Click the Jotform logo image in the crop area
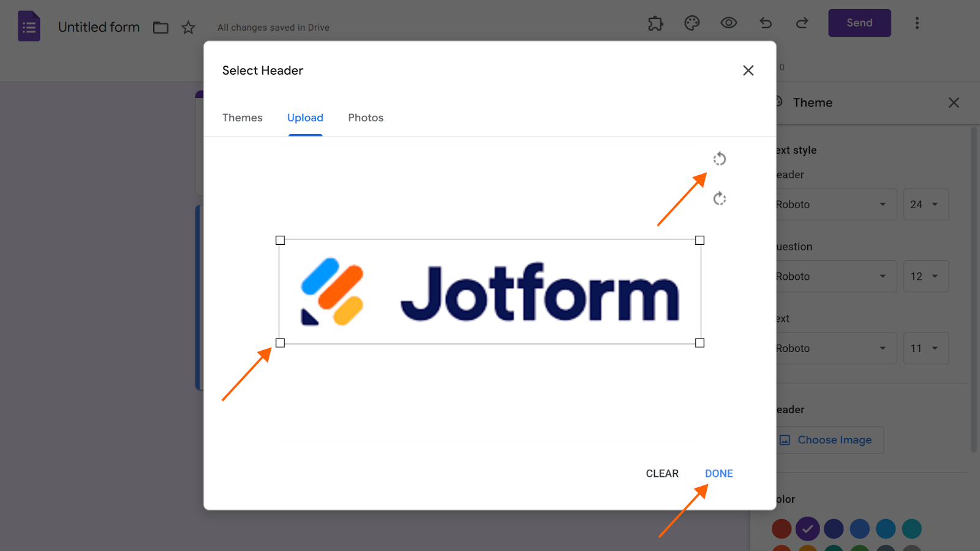 click(490, 291)
